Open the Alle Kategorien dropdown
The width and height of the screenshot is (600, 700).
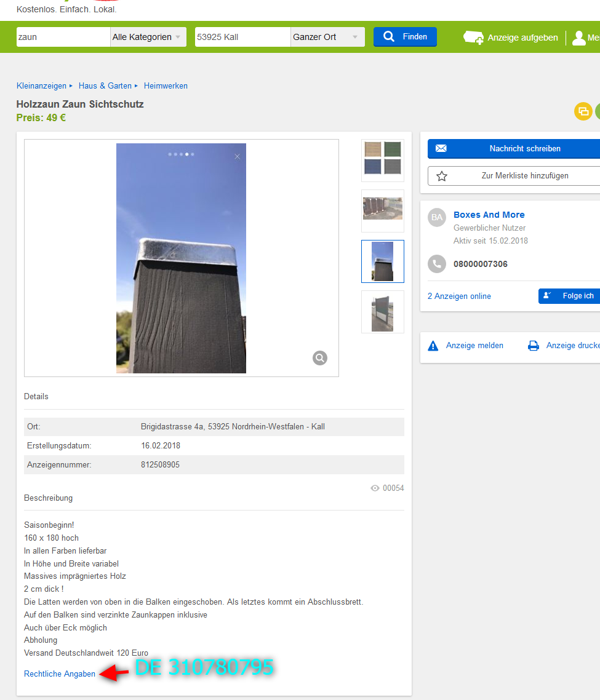[148, 37]
